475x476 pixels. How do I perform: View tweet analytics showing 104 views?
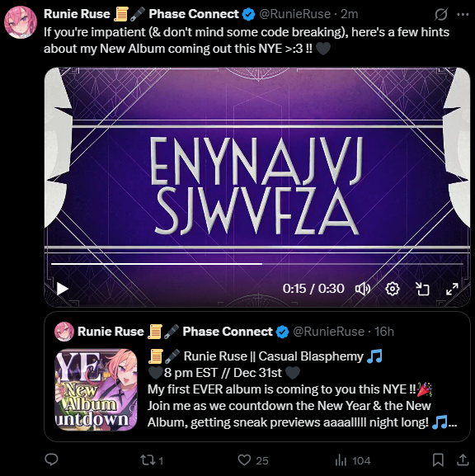pyautogui.click(x=353, y=460)
